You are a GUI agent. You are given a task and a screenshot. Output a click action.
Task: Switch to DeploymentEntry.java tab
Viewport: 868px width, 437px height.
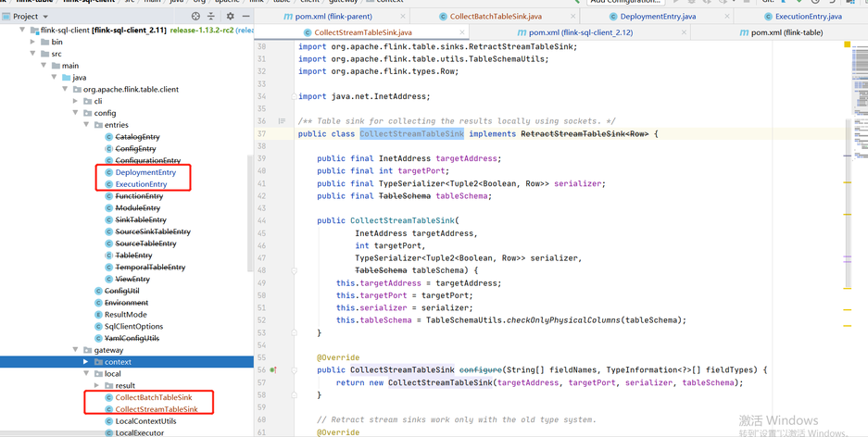658,17
